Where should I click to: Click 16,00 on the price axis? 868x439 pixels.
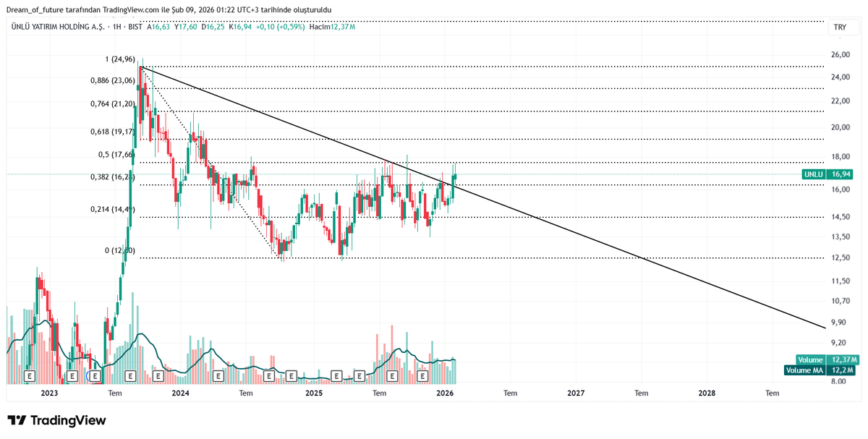(841, 190)
